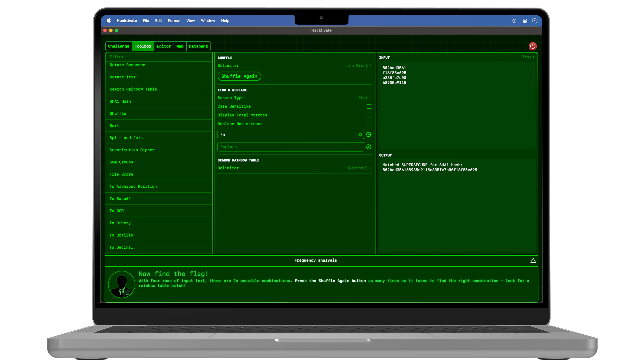Select SHA1 Hash in the tool list
This screenshot has height=362, width=644.
click(x=120, y=101)
